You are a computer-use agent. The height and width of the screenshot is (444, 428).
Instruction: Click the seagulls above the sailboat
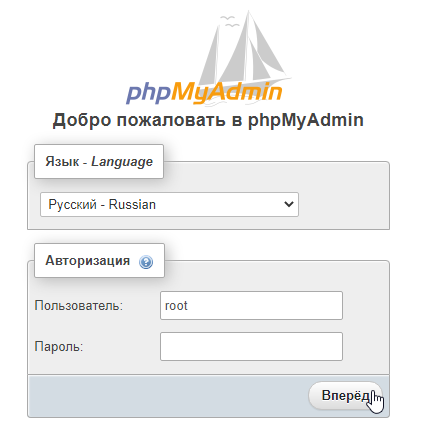tap(230, 21)
